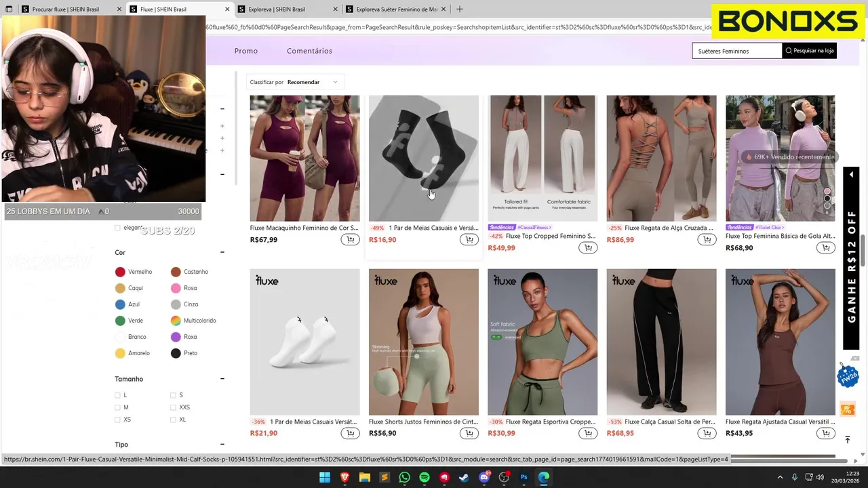Click the back-to-top arrow icon

(x=847, y=439)
